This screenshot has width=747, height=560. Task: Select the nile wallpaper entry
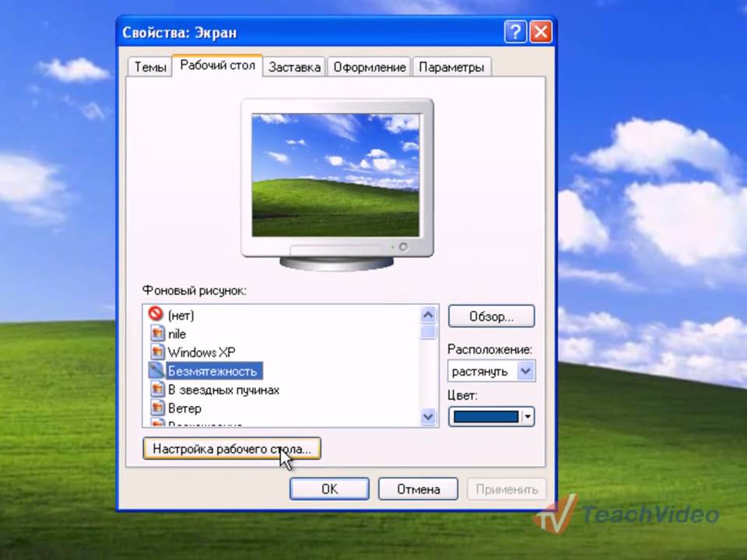(177, 334)
